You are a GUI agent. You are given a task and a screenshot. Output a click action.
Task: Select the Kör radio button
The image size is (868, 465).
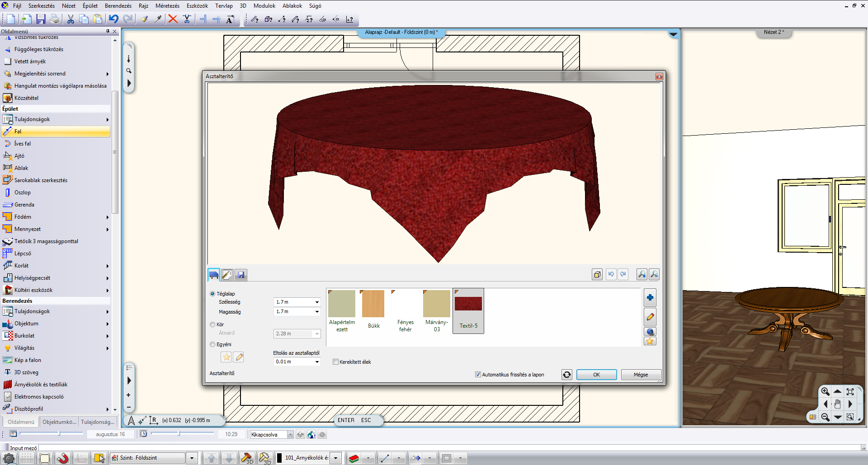(x=212, y=324)
